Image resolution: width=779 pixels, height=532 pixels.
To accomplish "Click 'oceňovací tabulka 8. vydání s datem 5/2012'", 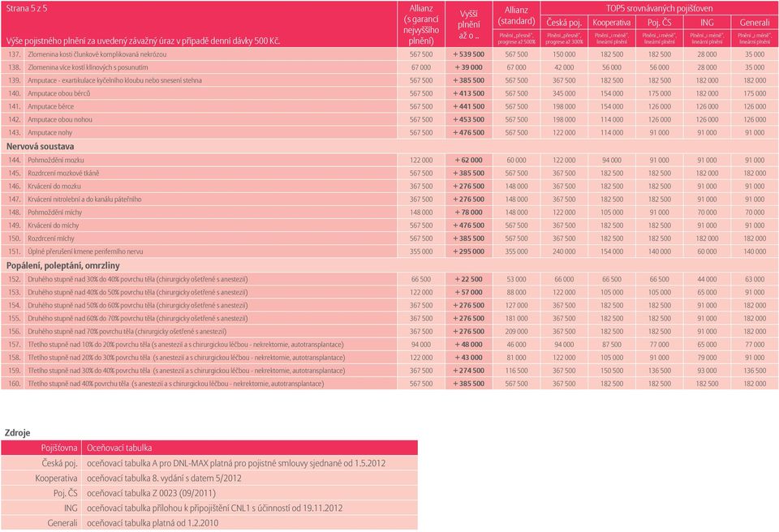I will coord(164,478).
